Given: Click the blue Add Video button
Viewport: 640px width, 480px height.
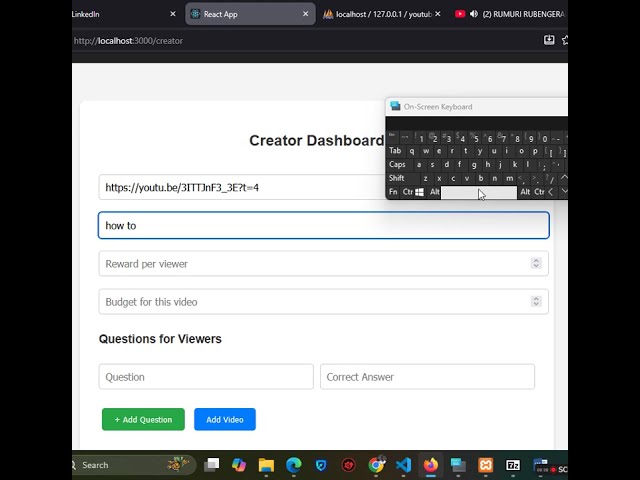Looking at the screenshot, I should pyautogui.click(x=225, y=419).
